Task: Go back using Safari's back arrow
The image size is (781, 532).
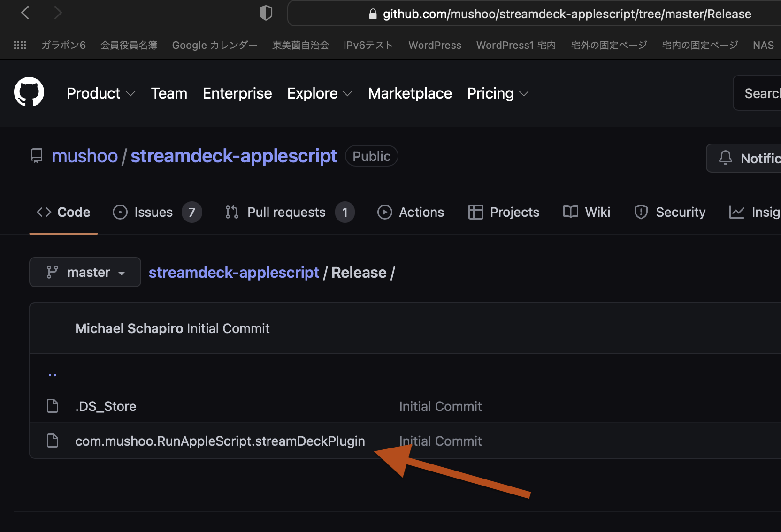Action: (25, 13)
